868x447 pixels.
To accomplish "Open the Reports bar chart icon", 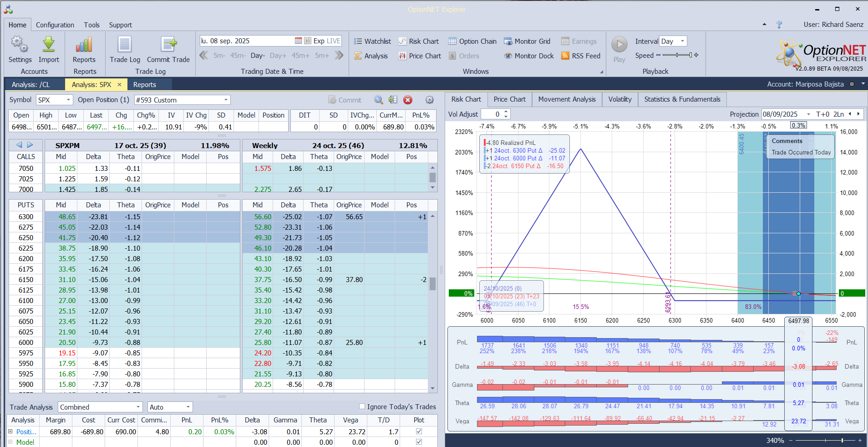I will pos(84,45).
